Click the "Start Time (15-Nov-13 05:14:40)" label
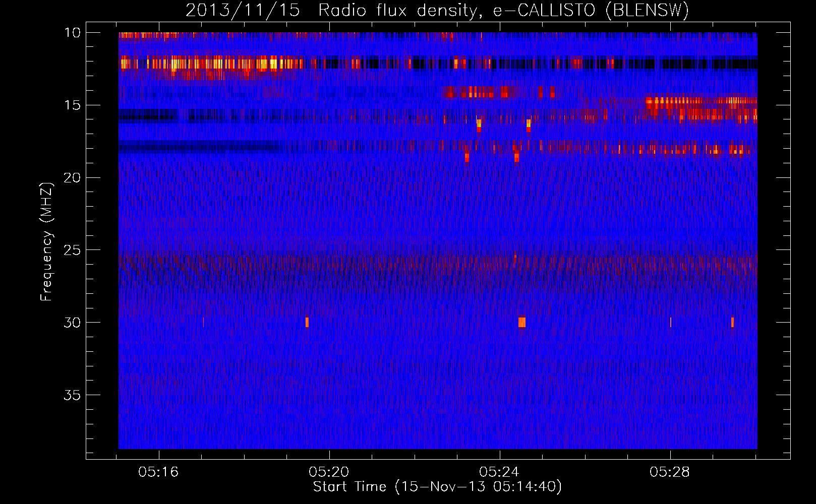This screenshot has width=816, height=504. (437, 487)
